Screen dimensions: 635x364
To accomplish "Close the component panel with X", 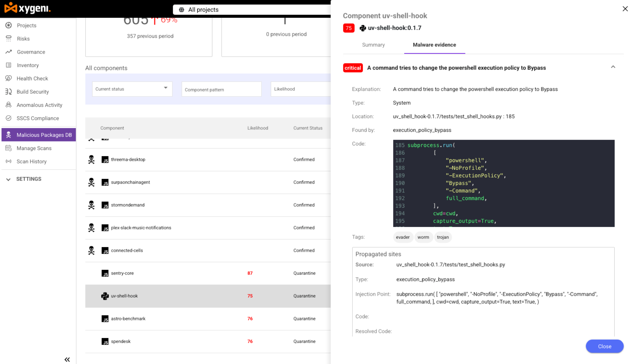I will [x=625, y=9].
